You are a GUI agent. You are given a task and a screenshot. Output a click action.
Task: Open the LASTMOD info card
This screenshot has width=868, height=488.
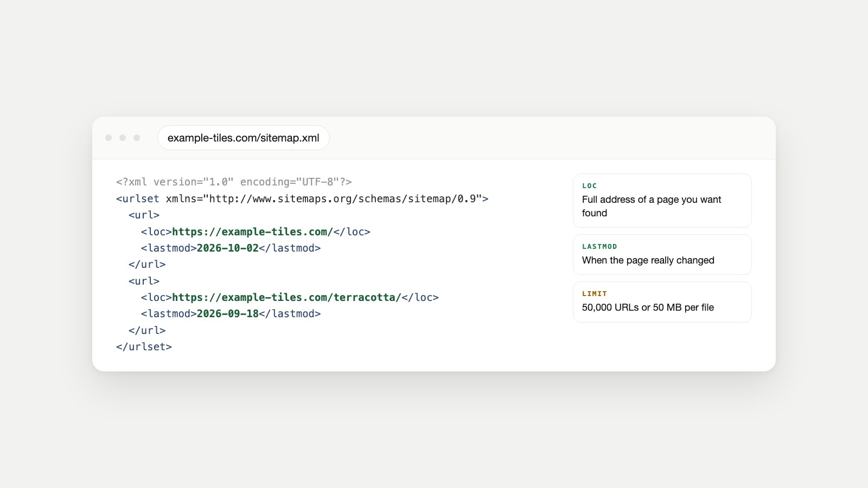[x=662, y=255]
